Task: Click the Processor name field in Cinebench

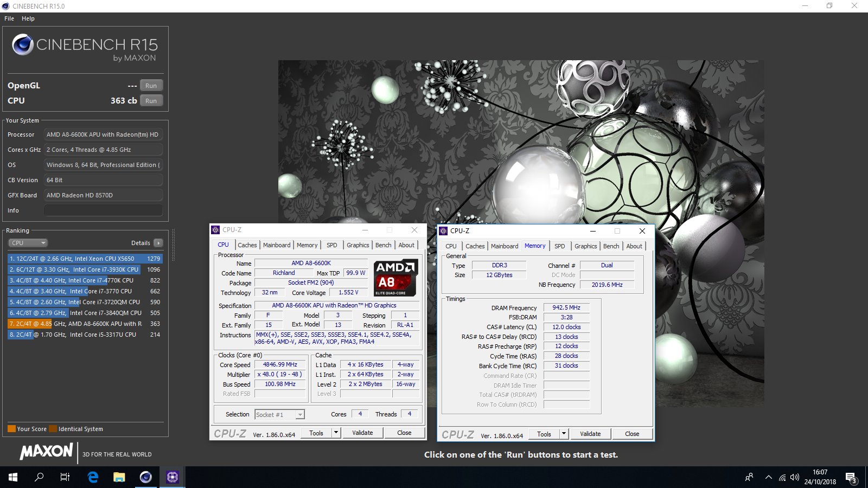Action: pyautogui.click(x=103, y=134)
